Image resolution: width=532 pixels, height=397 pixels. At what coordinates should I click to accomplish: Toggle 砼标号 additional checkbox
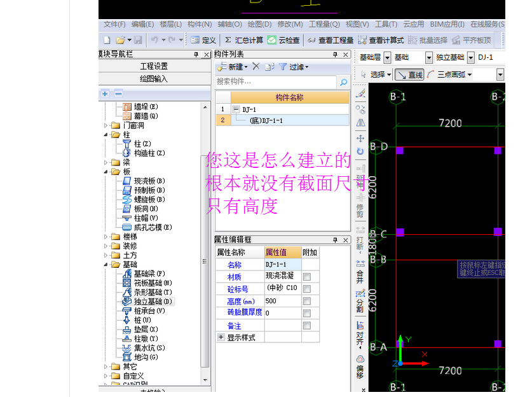[x=307, y=289]
